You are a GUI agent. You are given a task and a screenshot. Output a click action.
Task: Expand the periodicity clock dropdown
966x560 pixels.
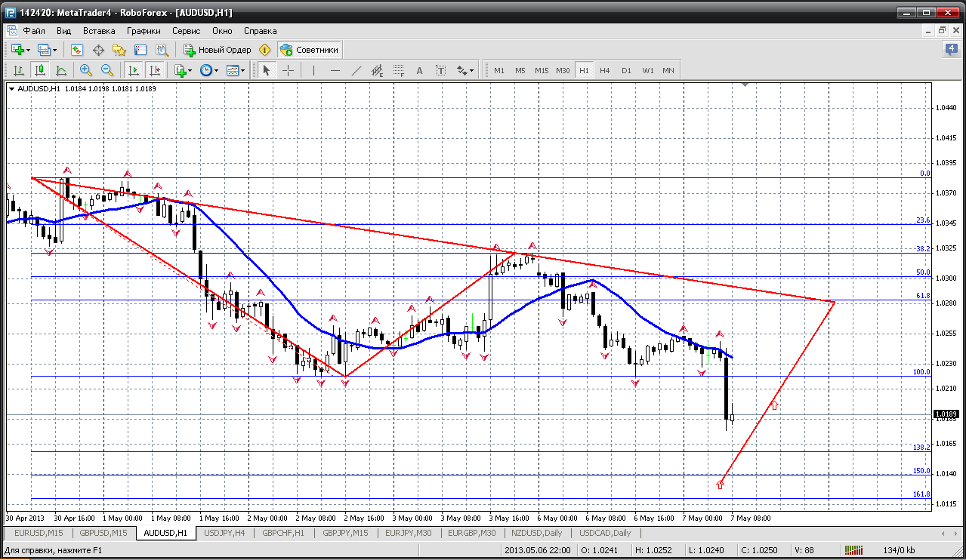209,70
